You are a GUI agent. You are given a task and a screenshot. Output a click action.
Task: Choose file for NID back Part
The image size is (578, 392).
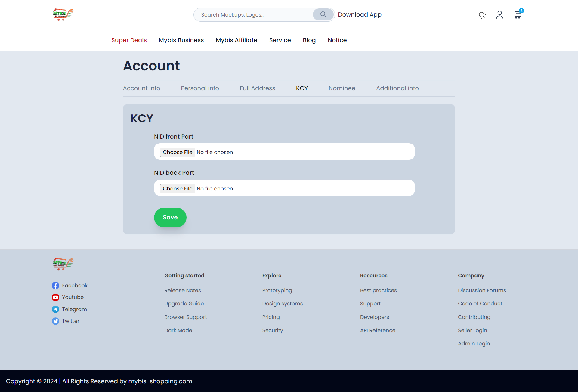178,189
